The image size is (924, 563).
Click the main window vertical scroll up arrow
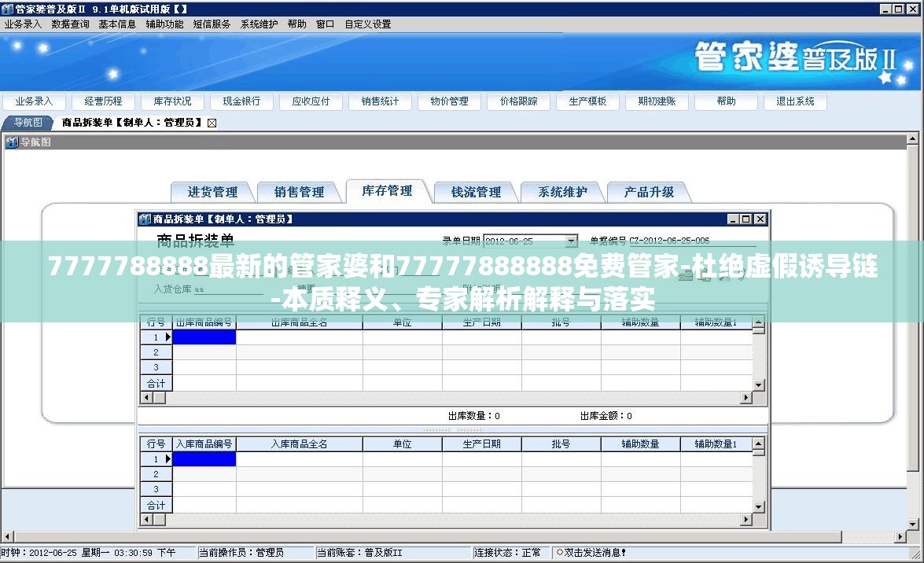(913, 139)
